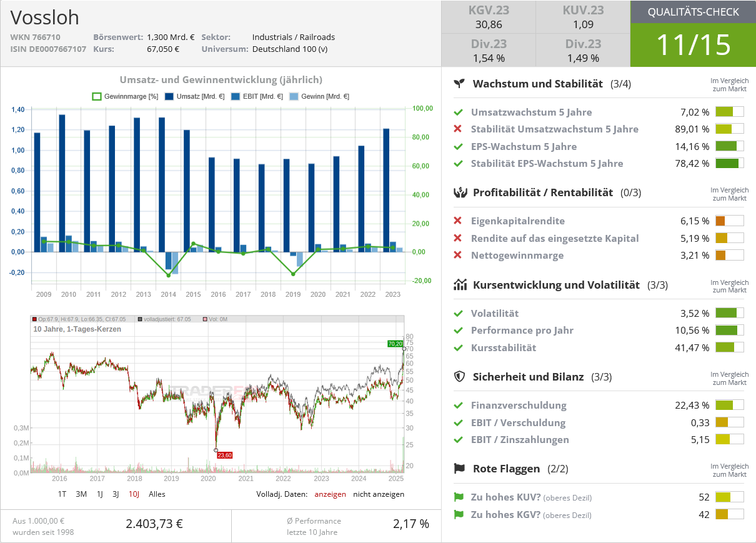Click the market comparison bar for Finanzverschuldung
Screen dimensions: 756x543
point(730,406)
